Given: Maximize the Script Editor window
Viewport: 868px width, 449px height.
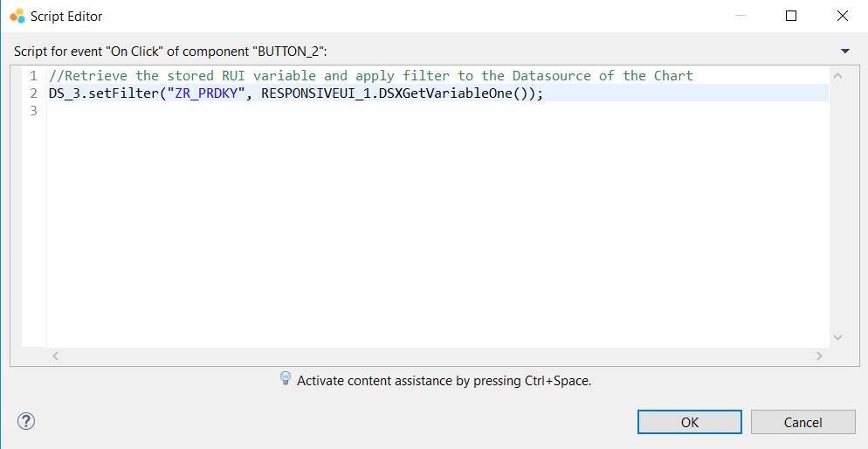Looking at the screenshot, I should coord(791,16).
